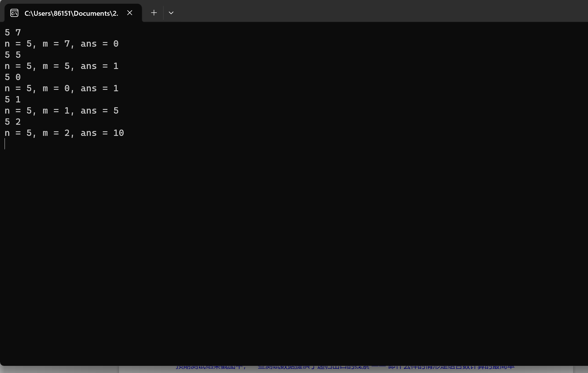Click output line with ans = 10

[64, 133]
